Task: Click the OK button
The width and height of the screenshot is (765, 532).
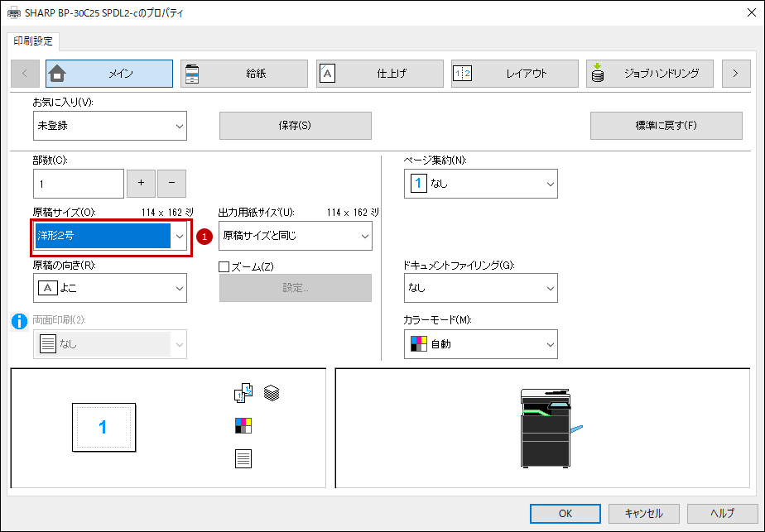Action: coord(565,514)
